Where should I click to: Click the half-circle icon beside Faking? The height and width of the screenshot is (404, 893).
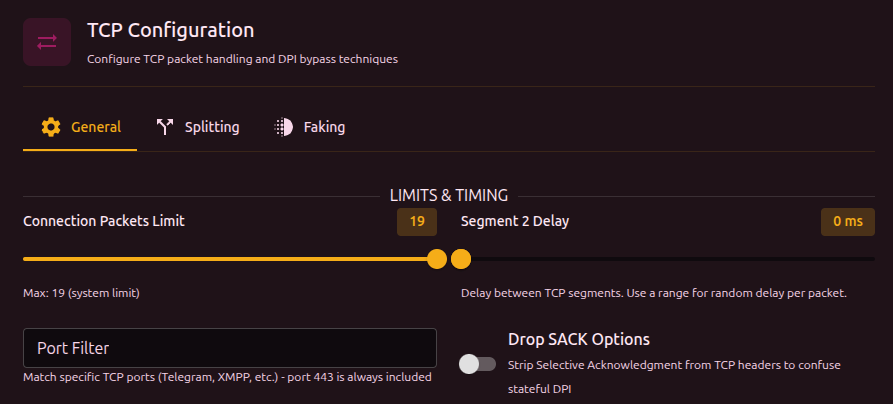[x=284, y=127]
